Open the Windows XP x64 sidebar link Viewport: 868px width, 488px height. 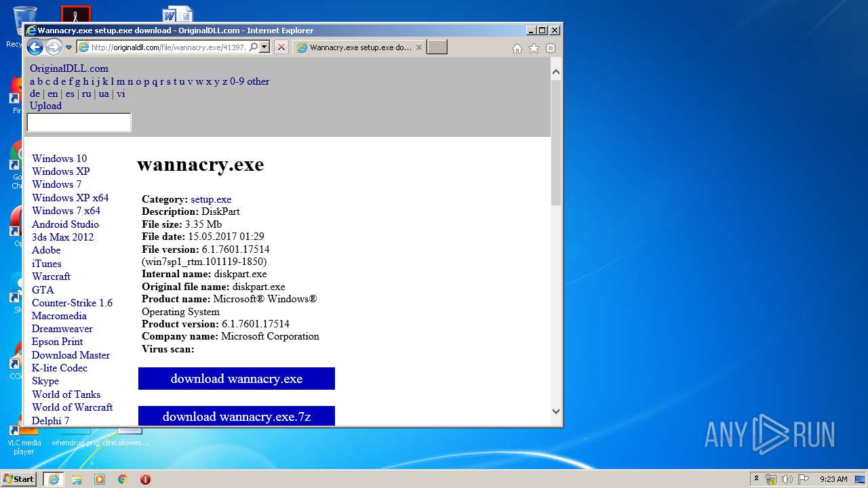click(x=70, y=198)
